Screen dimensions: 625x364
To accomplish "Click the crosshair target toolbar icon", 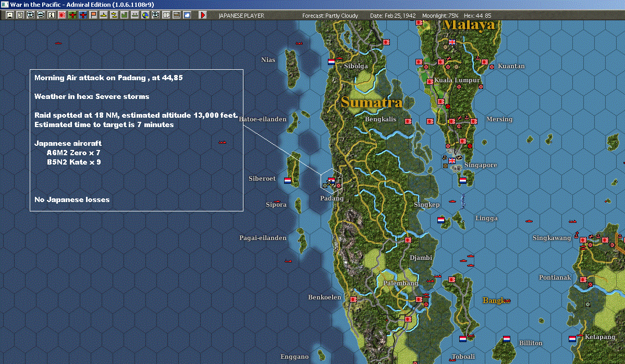I will point(155,15).
